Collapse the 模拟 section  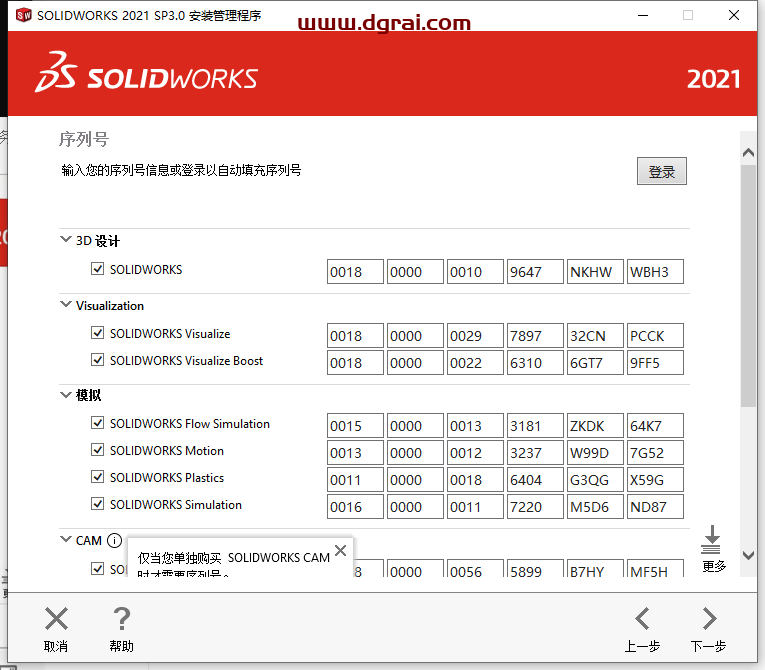(65, 394)
